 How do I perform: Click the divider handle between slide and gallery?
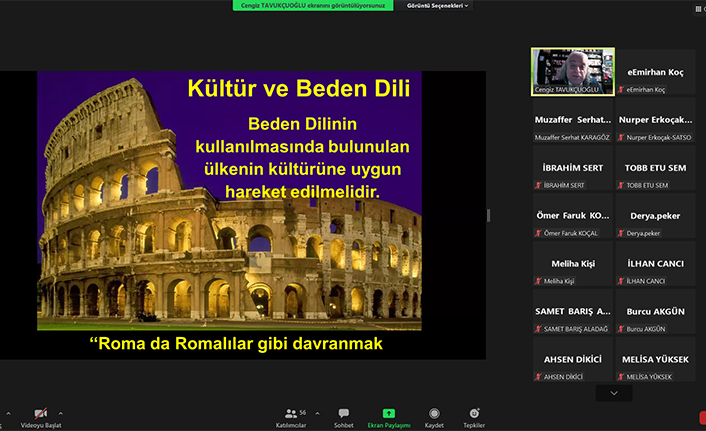pos(488,215)
